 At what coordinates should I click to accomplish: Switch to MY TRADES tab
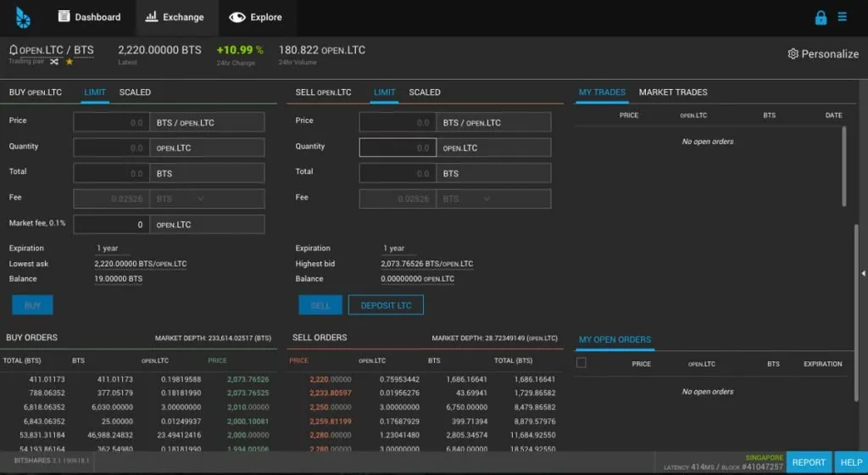point(602,92)
